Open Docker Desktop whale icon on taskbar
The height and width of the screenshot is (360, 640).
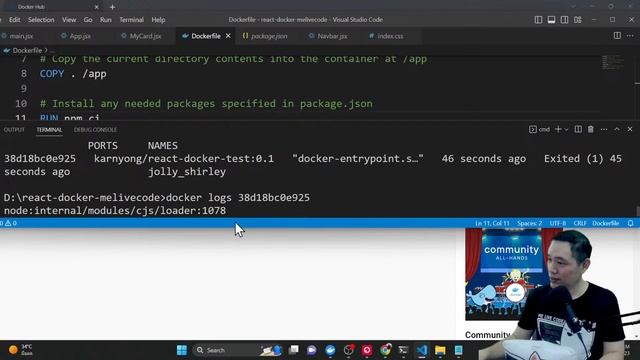point(330,350)
